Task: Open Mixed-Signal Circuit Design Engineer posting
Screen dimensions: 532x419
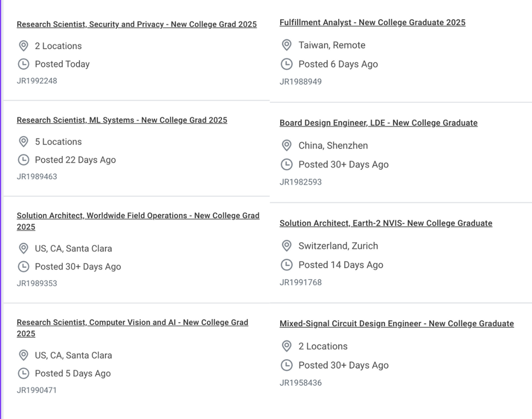Action: (396, 324)
